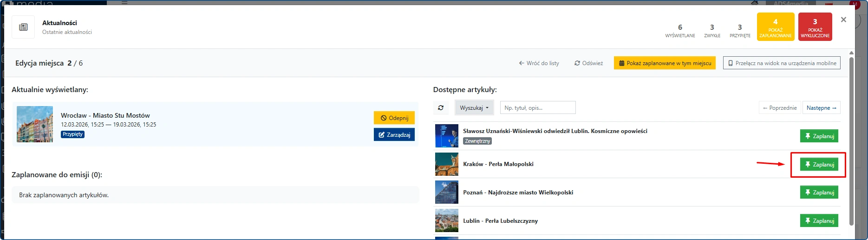
Task: Click the Wyświetlane counter showing 6
Action: tap(680, 31)
